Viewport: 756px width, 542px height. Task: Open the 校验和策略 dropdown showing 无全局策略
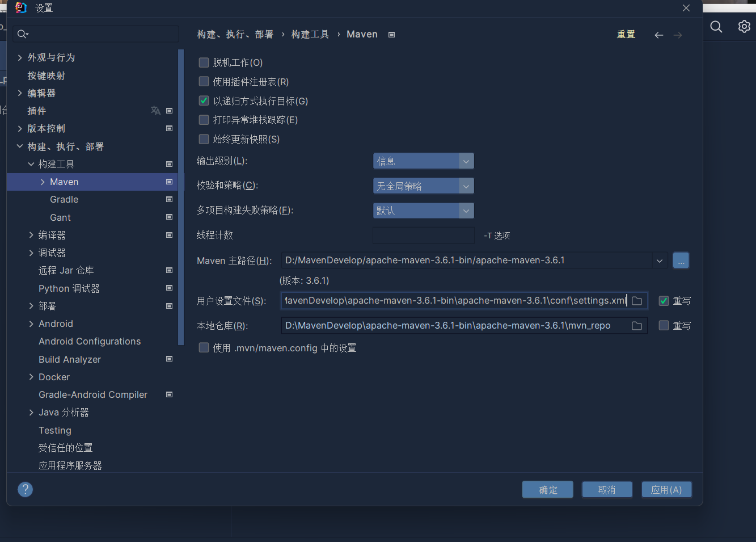point(423,186)
